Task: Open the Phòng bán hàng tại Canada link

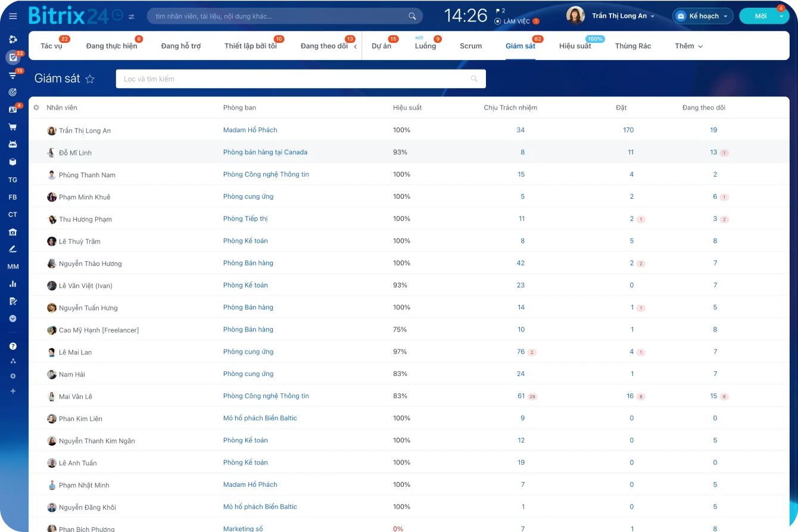Action: (x=265, y=152)
